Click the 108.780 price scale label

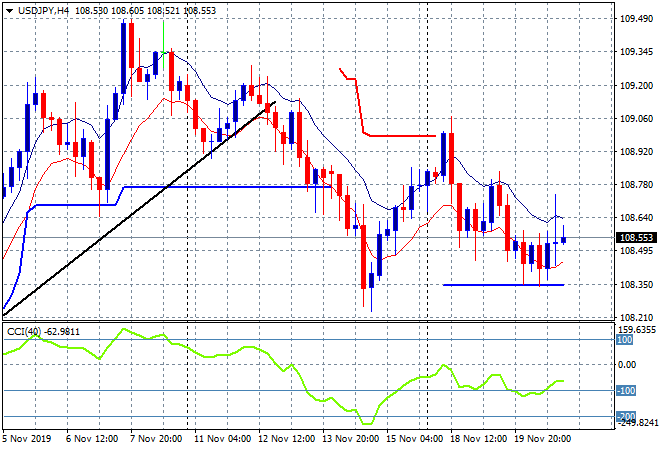pos(636,185)
